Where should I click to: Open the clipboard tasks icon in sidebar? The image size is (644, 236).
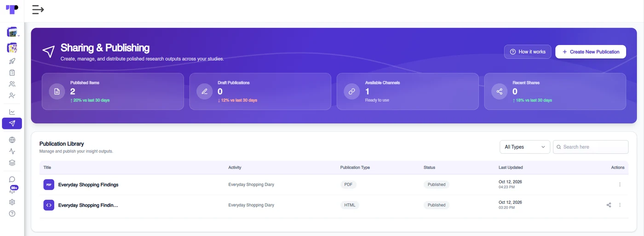coord(12,73)
